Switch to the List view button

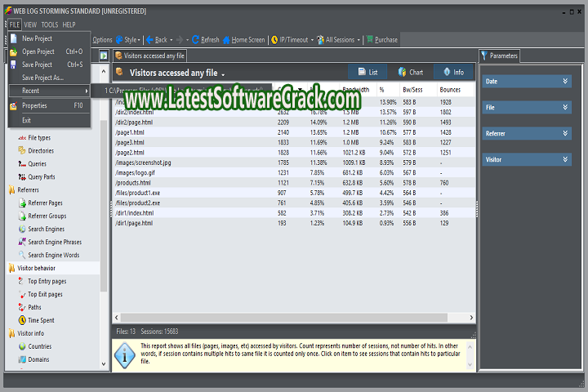(x=367, y=72)
